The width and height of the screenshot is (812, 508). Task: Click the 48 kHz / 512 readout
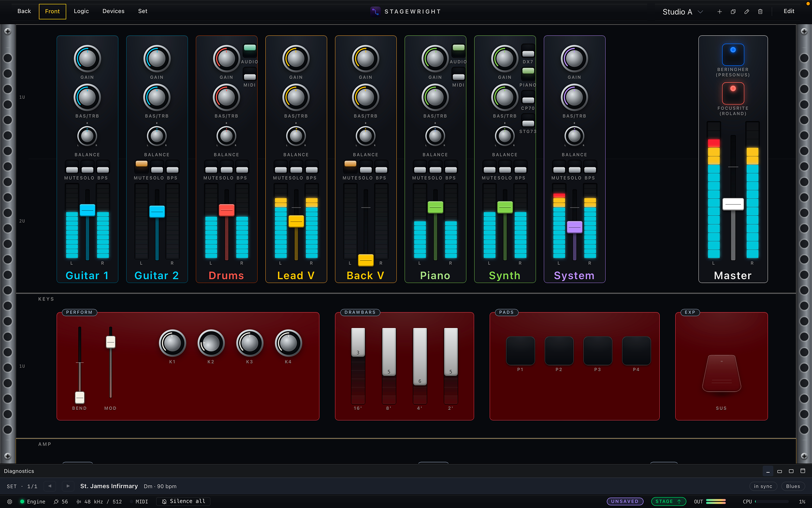click(99, 502)
